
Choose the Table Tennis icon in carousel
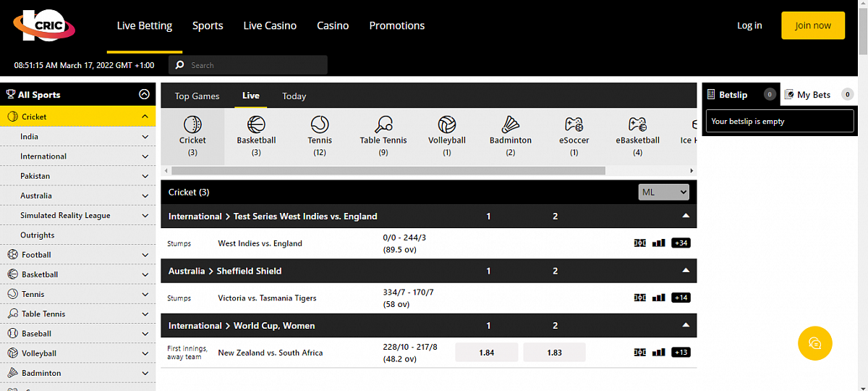383,125
